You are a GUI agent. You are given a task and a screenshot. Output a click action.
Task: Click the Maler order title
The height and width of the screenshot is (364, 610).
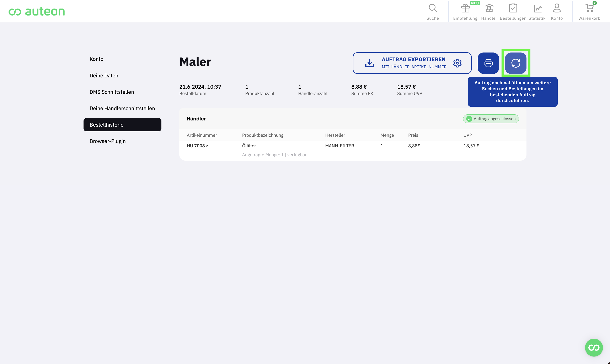pos(195,62)
